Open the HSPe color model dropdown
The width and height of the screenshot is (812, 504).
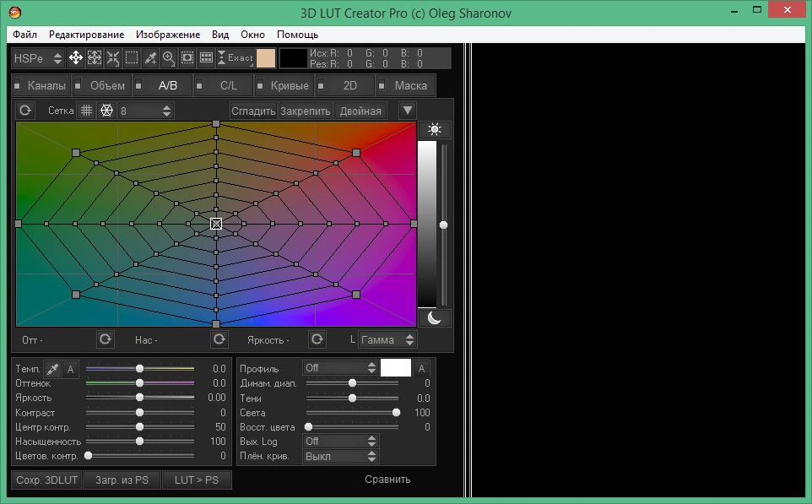[38, 58]
